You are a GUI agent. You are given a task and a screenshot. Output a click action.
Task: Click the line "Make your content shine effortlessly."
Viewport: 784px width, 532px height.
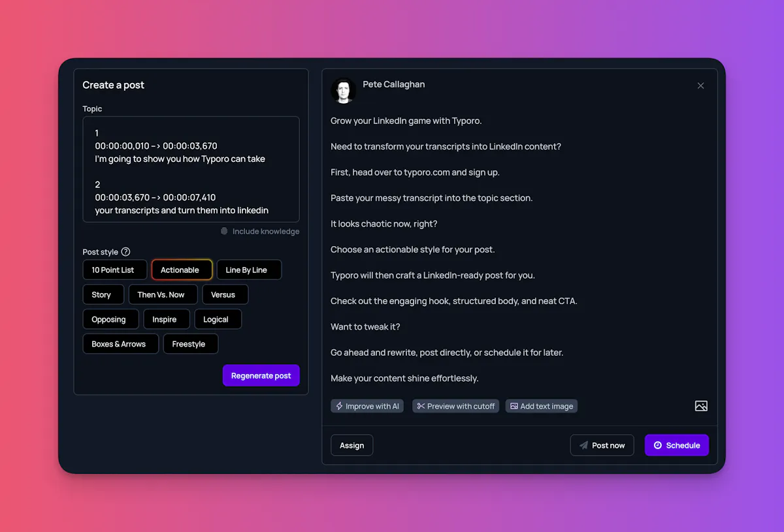(404, 378)
